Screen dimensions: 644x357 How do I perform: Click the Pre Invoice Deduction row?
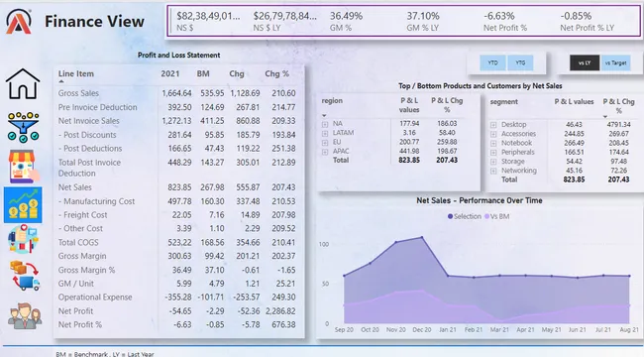tap(177, 107)
